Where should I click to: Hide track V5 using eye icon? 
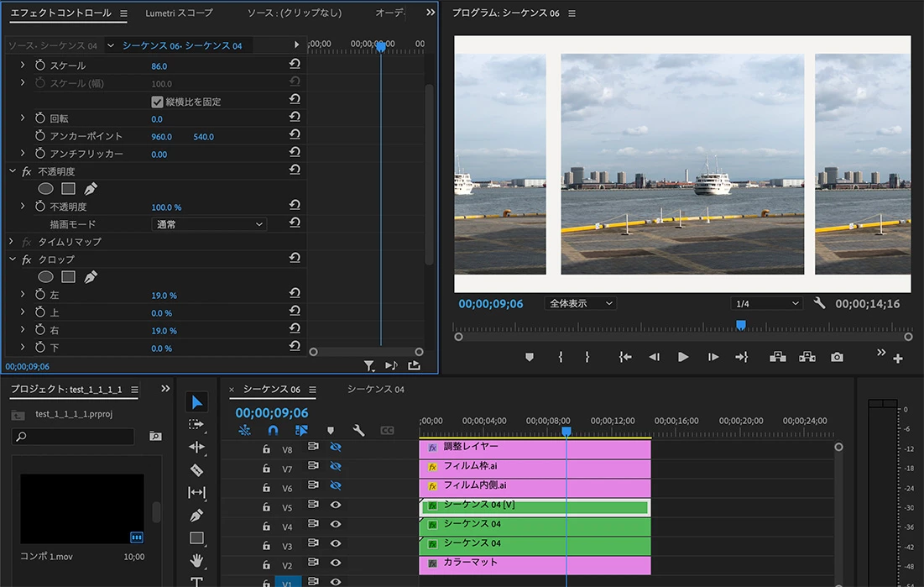click(x=336, y=505)
